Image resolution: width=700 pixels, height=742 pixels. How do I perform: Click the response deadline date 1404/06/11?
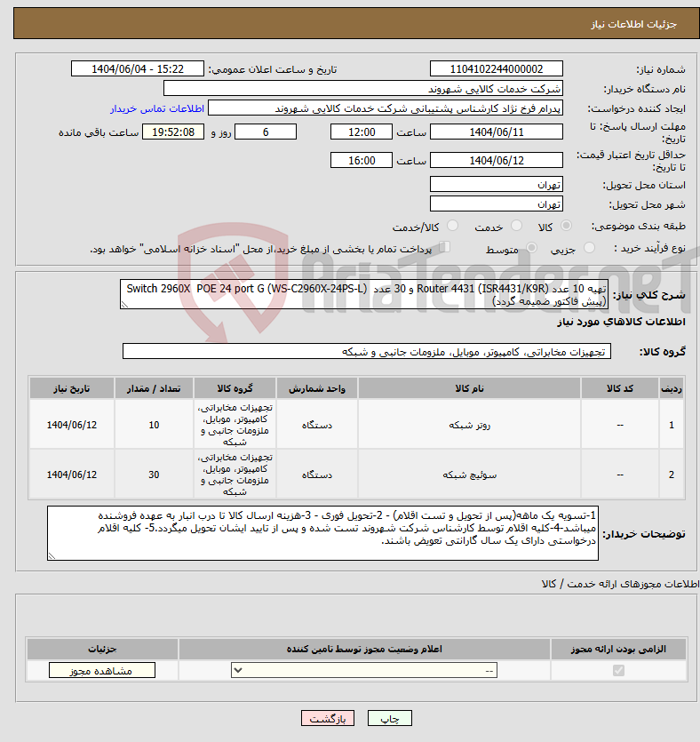(x=497, y=132)
